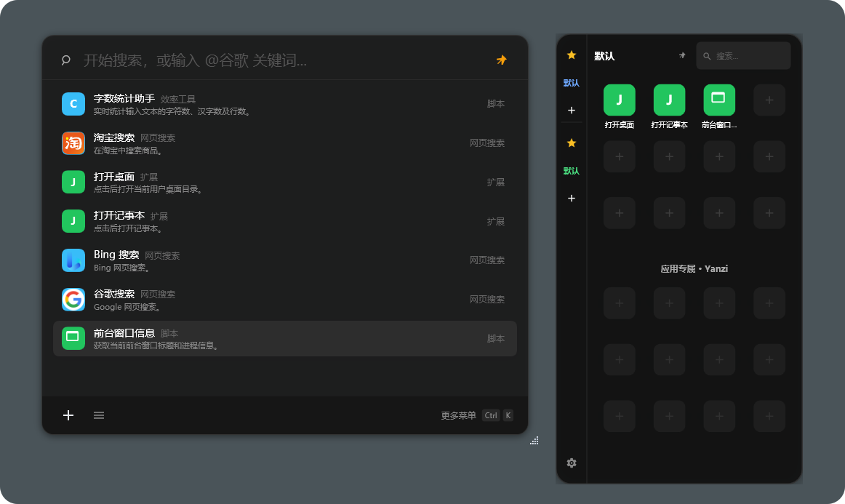The image size is (845, 504).
Task: Click the plus icon in the bottom toolbar
Action: pyautogui.click(x=68, y=415)
